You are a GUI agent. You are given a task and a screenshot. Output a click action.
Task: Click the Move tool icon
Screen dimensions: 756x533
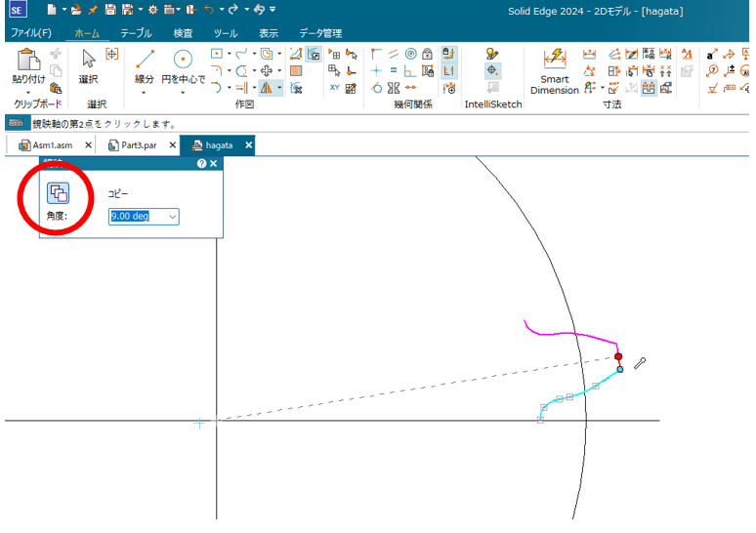point(266,70)
